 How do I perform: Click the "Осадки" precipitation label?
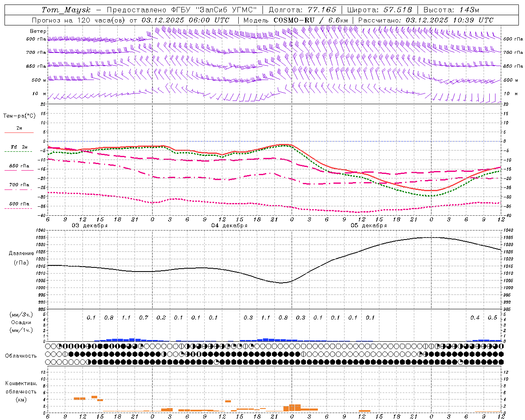[x=21, y=322]
